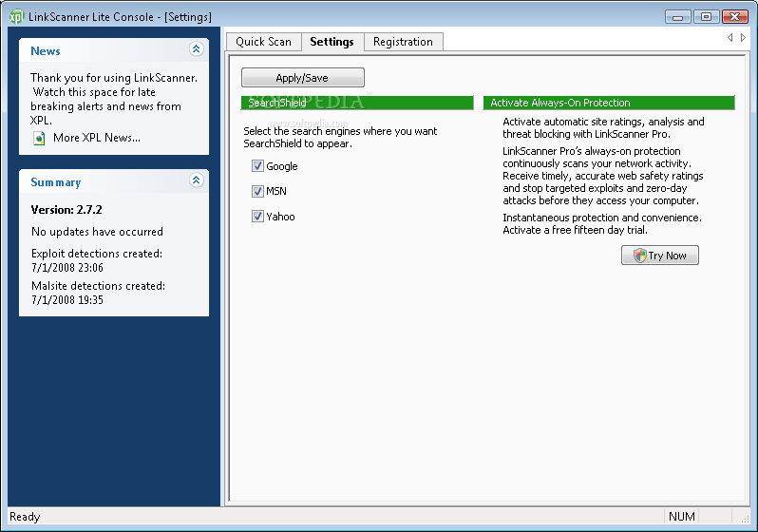
Task: Collapse the News panel chevron
Action: [x=196, y=48]
